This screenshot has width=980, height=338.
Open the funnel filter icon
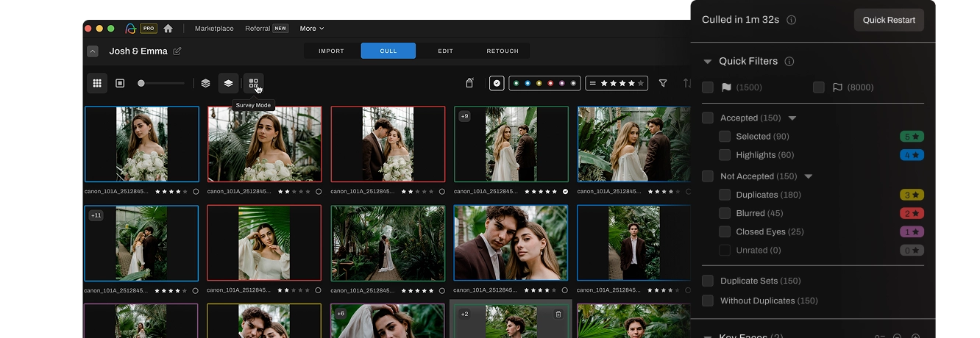tap(663, 84)
